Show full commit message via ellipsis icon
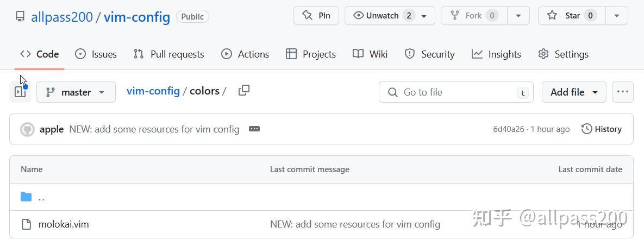The image size is (644, 246). pyautogui.click(x=254, y=129)
